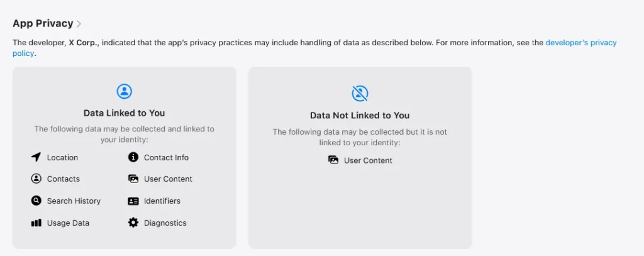644x256 pixels.
Task: Click the X Corp. developer name
Action: tap(84, 43)
